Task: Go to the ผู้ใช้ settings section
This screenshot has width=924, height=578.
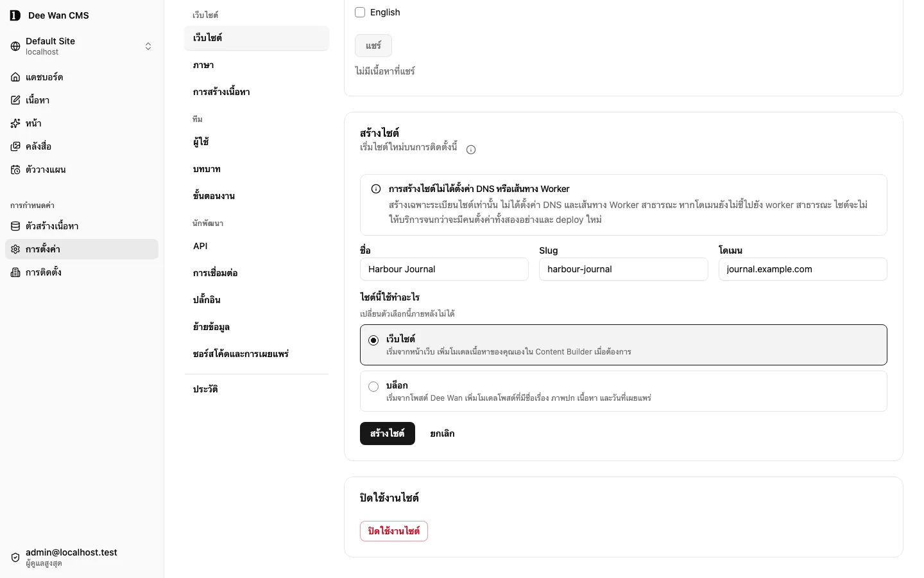Action: 257,142
